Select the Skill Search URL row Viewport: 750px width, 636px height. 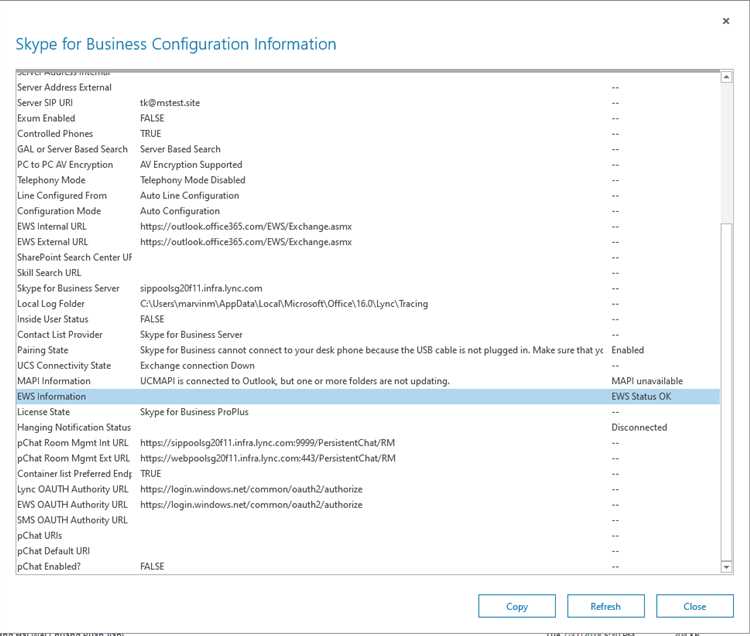368,273
